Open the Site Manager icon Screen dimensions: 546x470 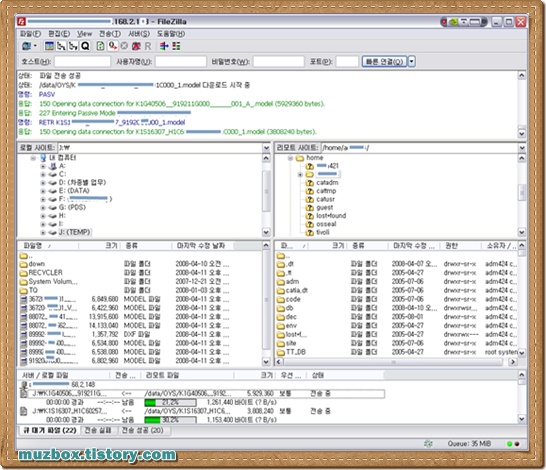pos(26,46)
